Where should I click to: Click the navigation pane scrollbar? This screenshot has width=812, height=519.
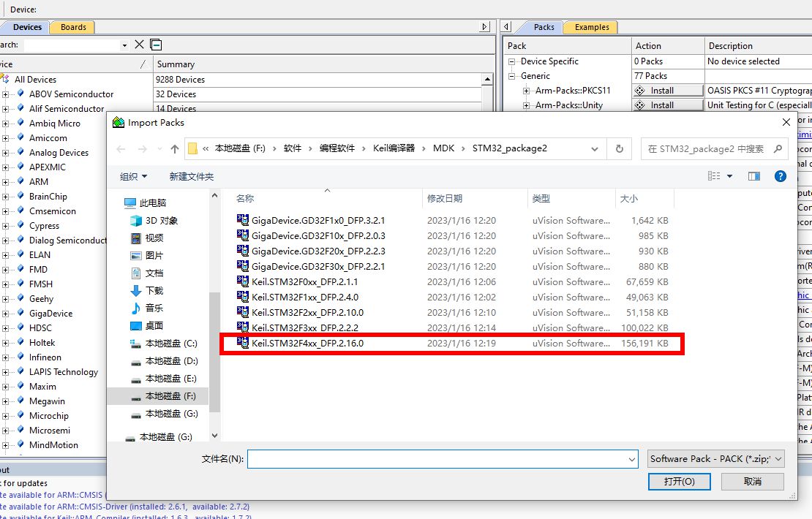pyautogui.click(x=214, y=352)
